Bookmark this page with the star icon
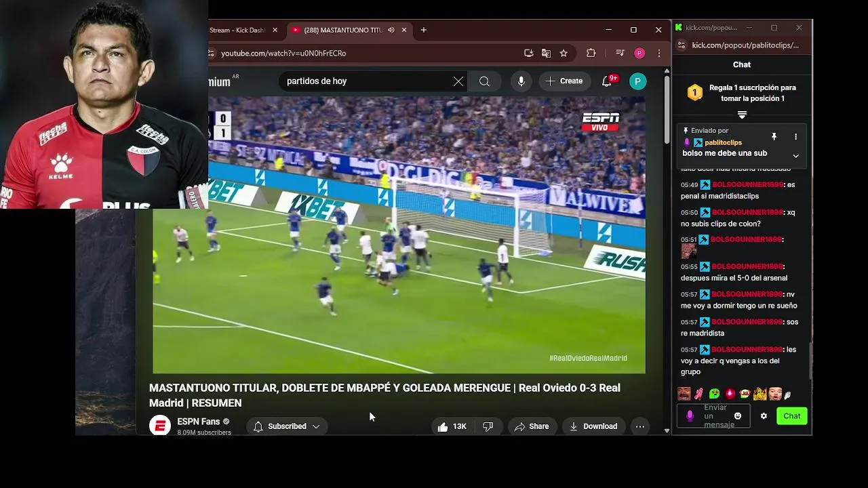 564,53
